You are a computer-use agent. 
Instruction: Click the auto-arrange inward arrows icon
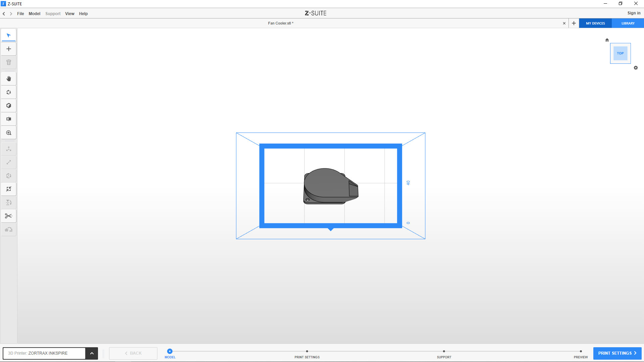click(x=9, y=189)
